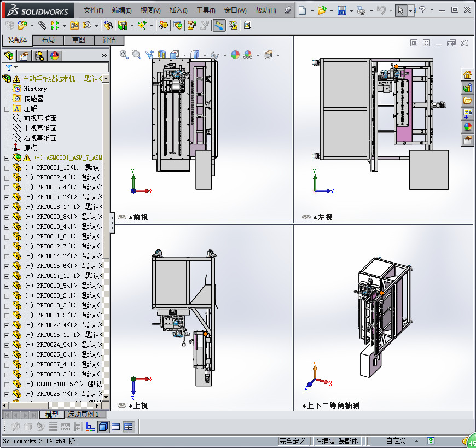Expand the ASM0001_ASM_7_ASM subassembly node
476x448 pixels.
tap(7, 158)
